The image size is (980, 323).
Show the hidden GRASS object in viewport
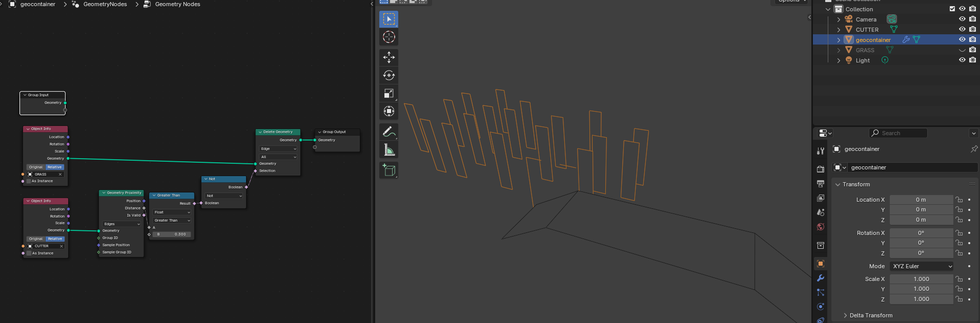point(962,50)
